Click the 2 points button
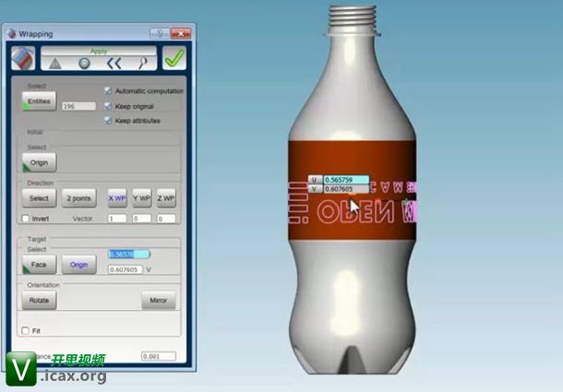The width and height of the screenshot is (563, 392). coord(79,198)
